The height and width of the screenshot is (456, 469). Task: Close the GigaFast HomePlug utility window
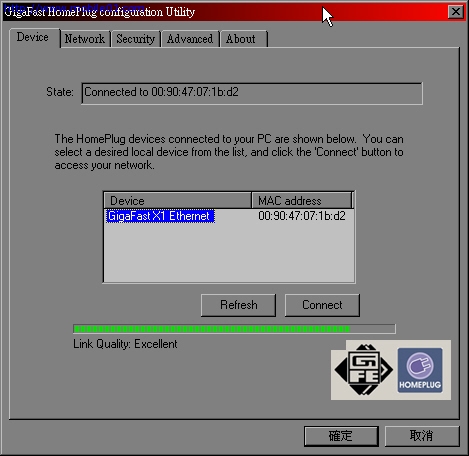click(x=456, y=12)
